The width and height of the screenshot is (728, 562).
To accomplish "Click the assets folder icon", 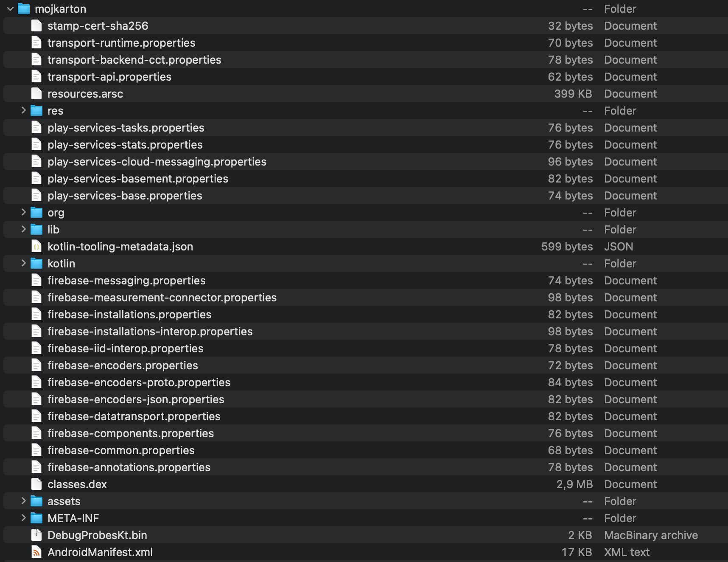I will (x=36, y=501).
